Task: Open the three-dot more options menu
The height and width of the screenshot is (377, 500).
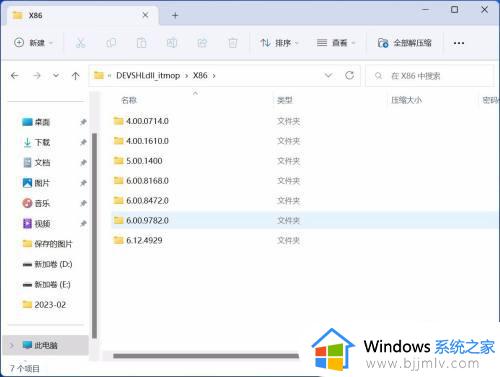Action: point(459,43)
